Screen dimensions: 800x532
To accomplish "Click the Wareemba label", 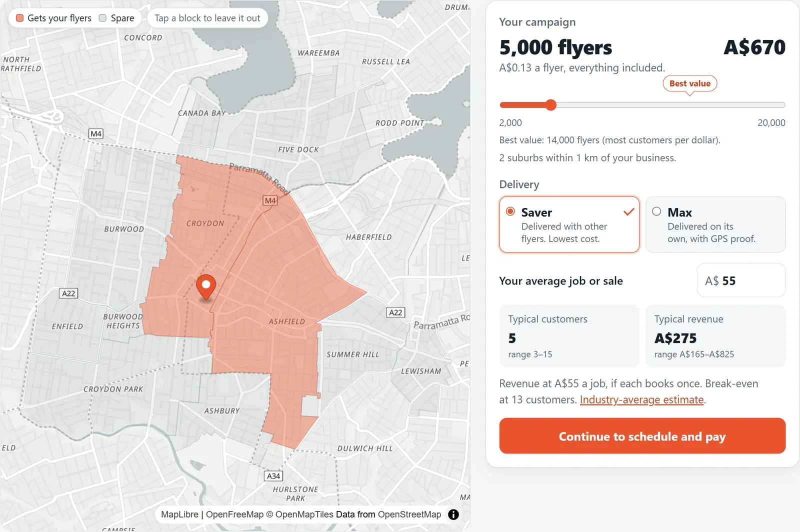I will (x=318, y=53).
